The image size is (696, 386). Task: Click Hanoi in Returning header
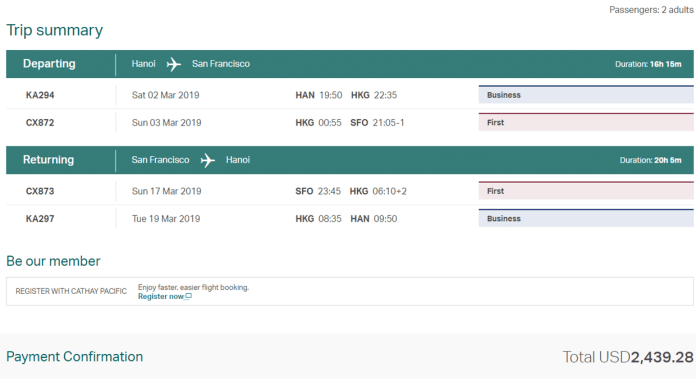[x=238, y=160]
